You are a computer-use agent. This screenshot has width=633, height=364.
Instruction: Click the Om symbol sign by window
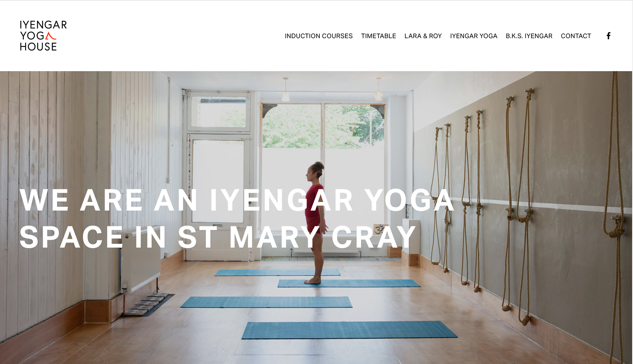tap(379, 229)
